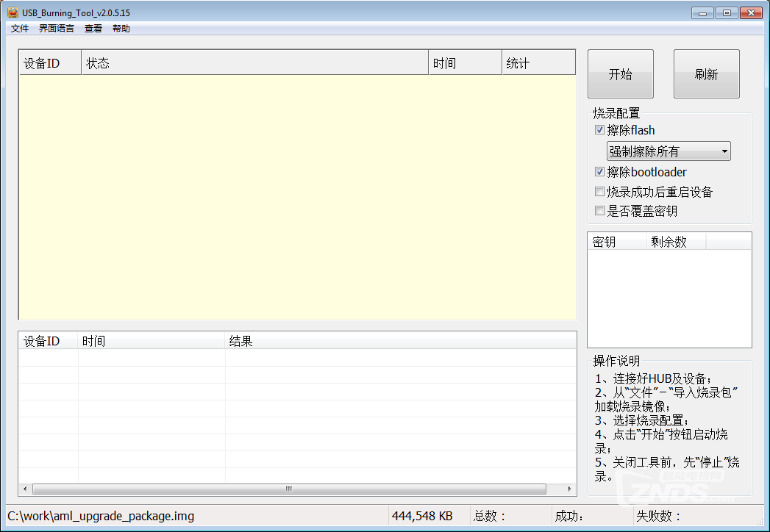Enable 烧录成功后重启设备 option
Screen dimensions: 770x532
click(599, 191)
